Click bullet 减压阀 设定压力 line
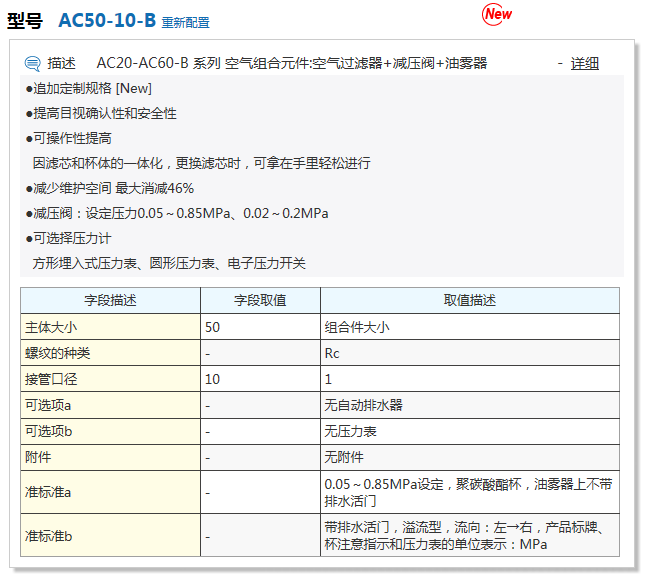The width and height of the screenshot is (645, 576). tap(177, 214)
